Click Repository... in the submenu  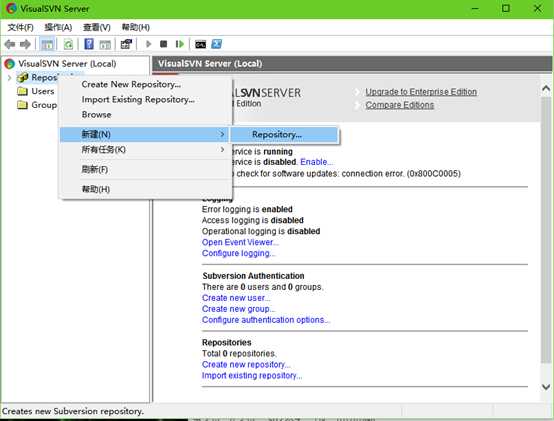(284, 135)
